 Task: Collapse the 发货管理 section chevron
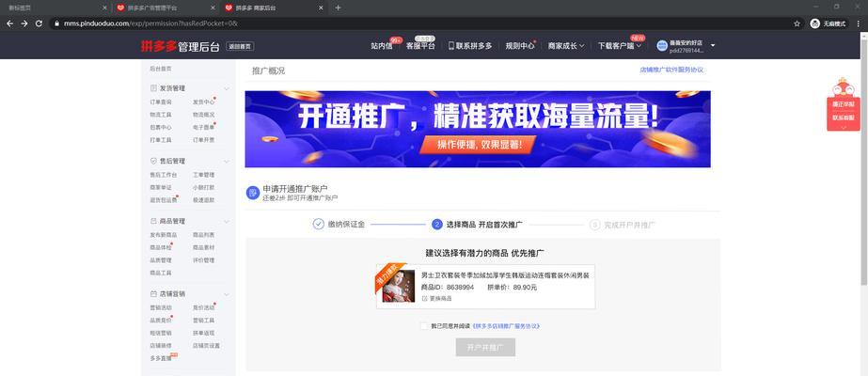[x=227, y=88]
